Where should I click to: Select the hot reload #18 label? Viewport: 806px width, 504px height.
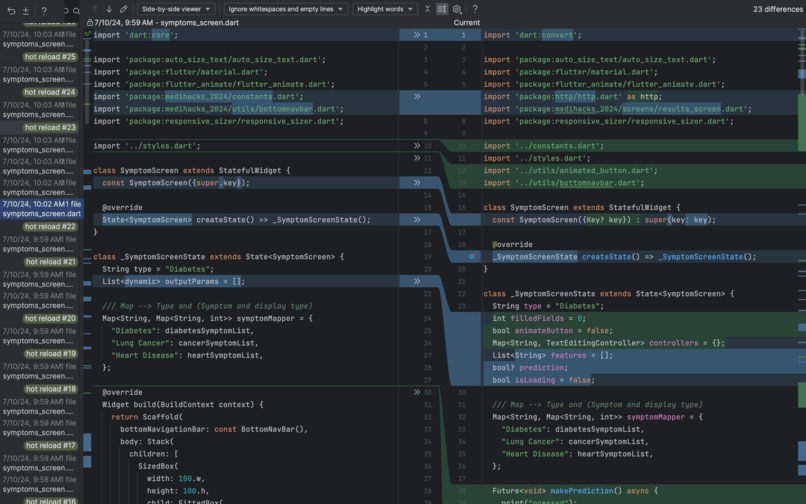pos(50,389)
